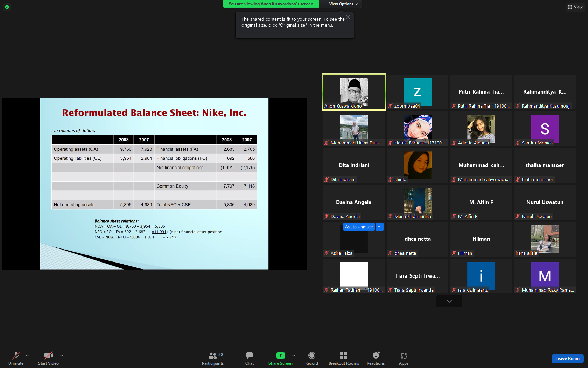Open the Participants panel
This screenshot has height=368, width=588.
point(213,358)
